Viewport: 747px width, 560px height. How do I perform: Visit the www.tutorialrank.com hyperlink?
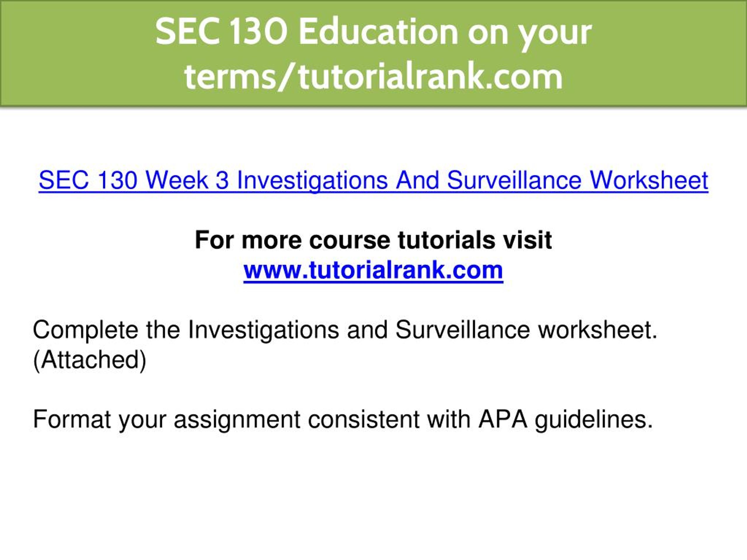(373, 270)
